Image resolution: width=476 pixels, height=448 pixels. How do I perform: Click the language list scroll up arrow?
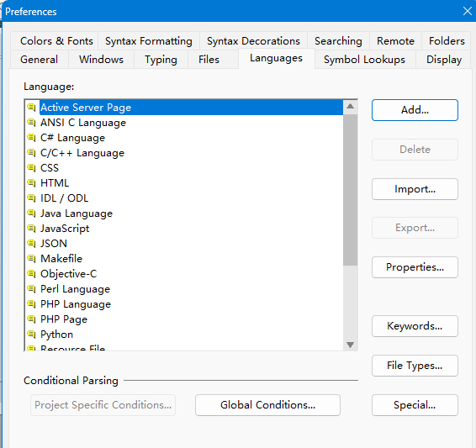pyautogui.click(x=351, y=107)
